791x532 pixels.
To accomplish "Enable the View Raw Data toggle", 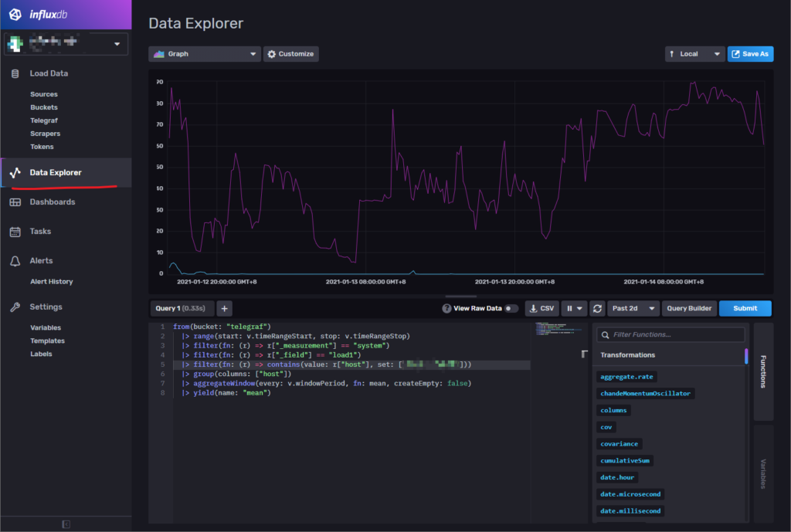I will (511, 307).
